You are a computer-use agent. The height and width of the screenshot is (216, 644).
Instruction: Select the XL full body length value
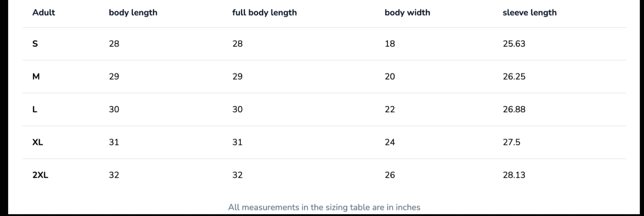[x=237, y=142]
